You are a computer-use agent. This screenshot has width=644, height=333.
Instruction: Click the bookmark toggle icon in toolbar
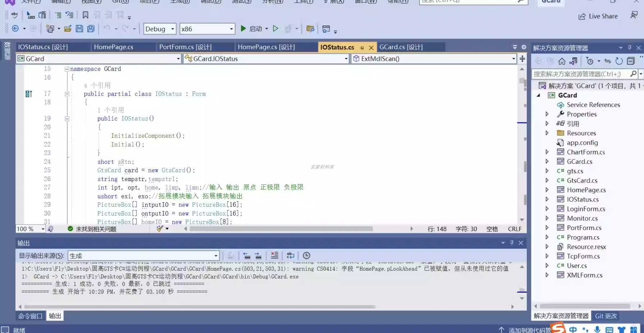tap(85, 15)
